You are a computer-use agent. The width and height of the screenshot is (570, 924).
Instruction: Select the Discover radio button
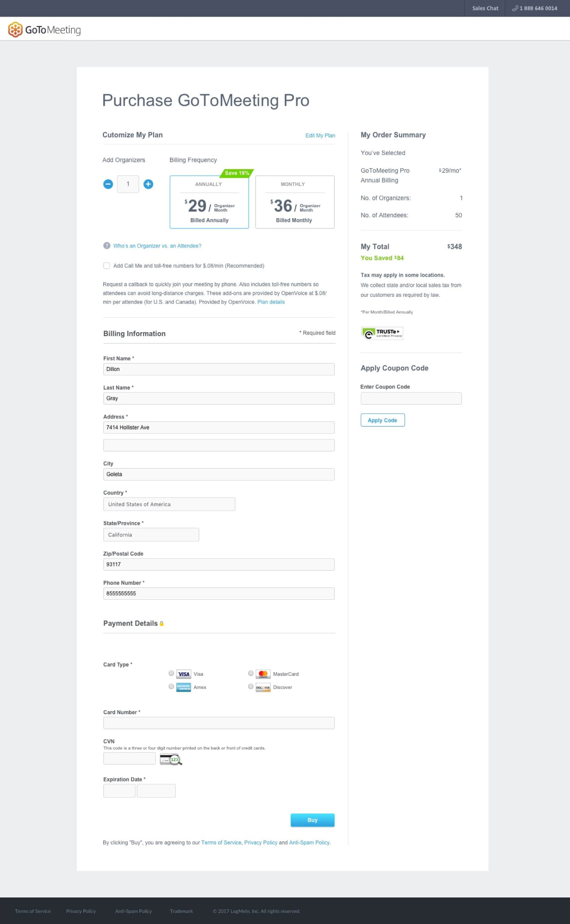(251, 686)
